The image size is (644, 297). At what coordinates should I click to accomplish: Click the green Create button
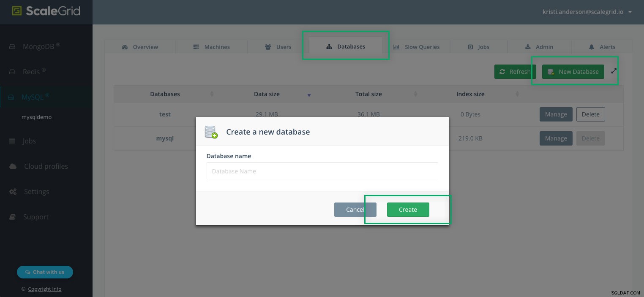click(408, 210)
